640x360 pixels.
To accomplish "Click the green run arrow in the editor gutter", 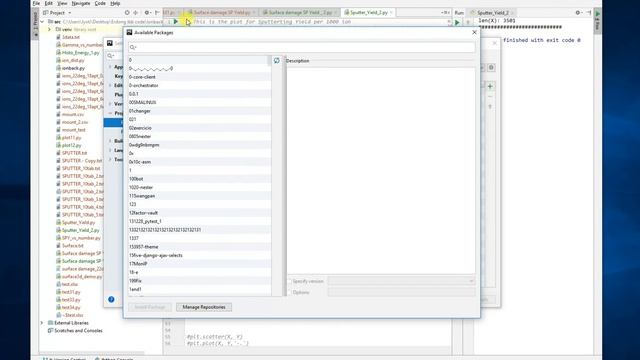I will click(176, 22).
